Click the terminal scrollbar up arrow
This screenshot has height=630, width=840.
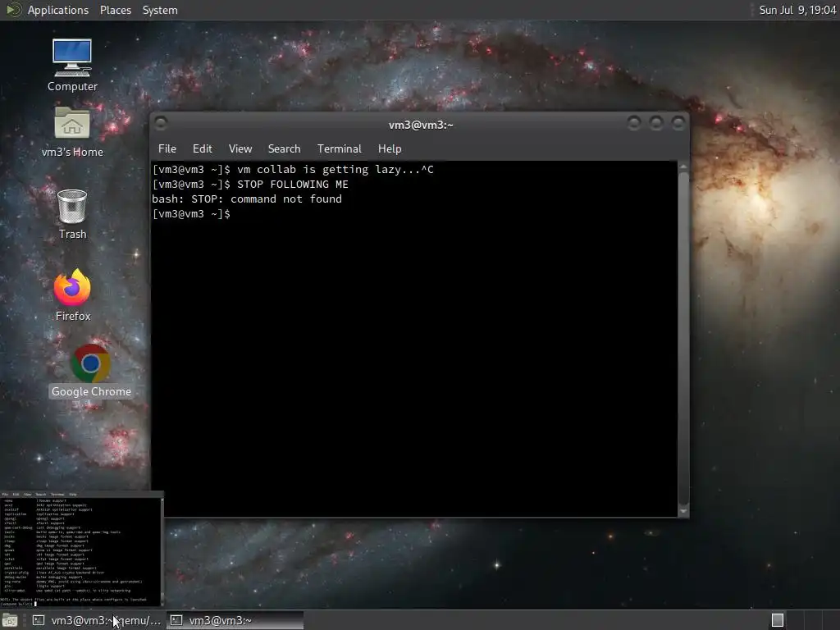tap(683, 167)
